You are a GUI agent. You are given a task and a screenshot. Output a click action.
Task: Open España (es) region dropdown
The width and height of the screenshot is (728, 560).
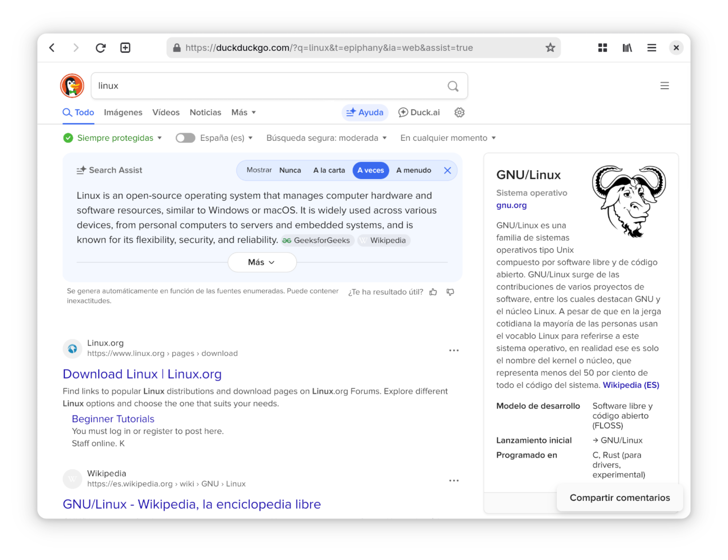(x=226, y=138)
